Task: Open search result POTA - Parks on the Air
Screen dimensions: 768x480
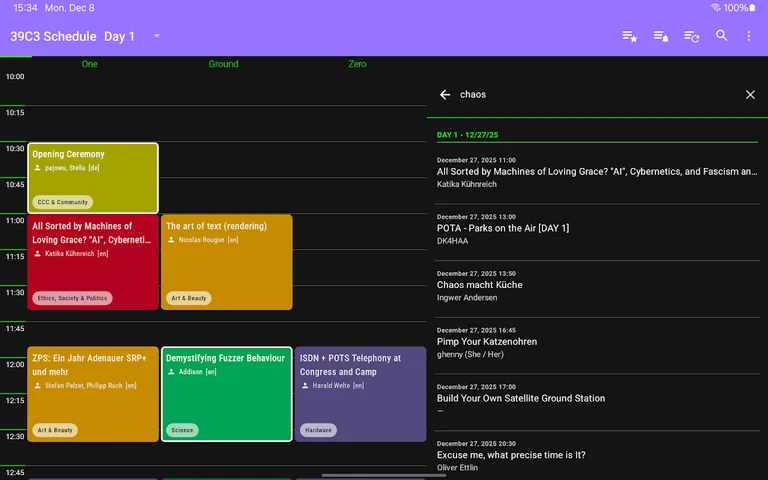Action: [597, 229]
